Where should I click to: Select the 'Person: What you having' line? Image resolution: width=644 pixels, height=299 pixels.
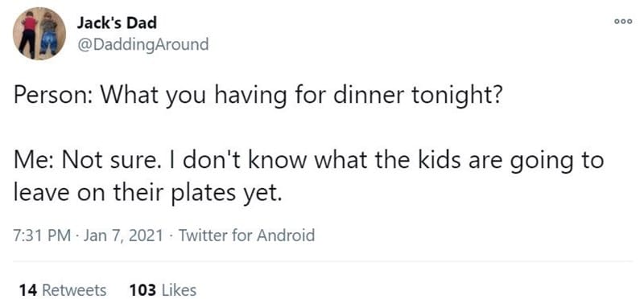point(258,96)
